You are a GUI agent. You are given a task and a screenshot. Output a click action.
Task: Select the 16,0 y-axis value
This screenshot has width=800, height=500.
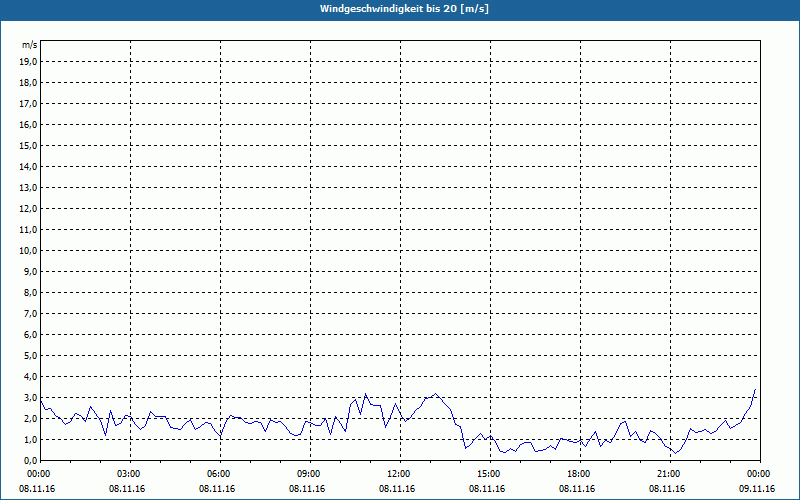(28, 124)
